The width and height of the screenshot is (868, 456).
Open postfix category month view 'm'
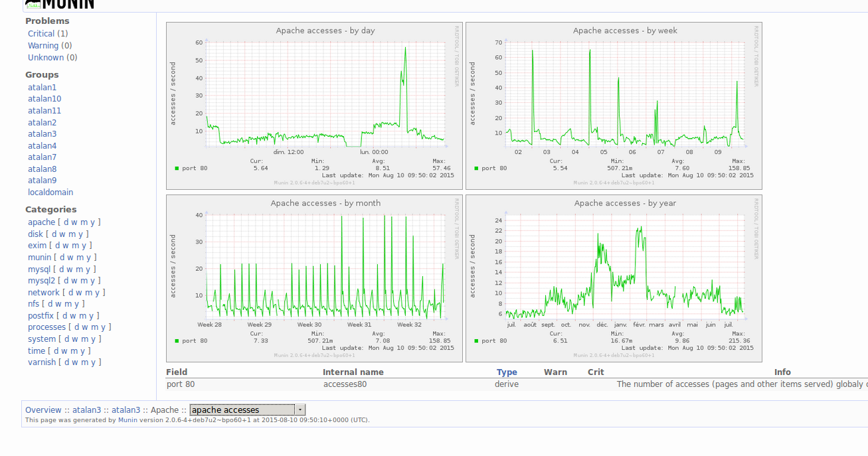coord(83,316)
